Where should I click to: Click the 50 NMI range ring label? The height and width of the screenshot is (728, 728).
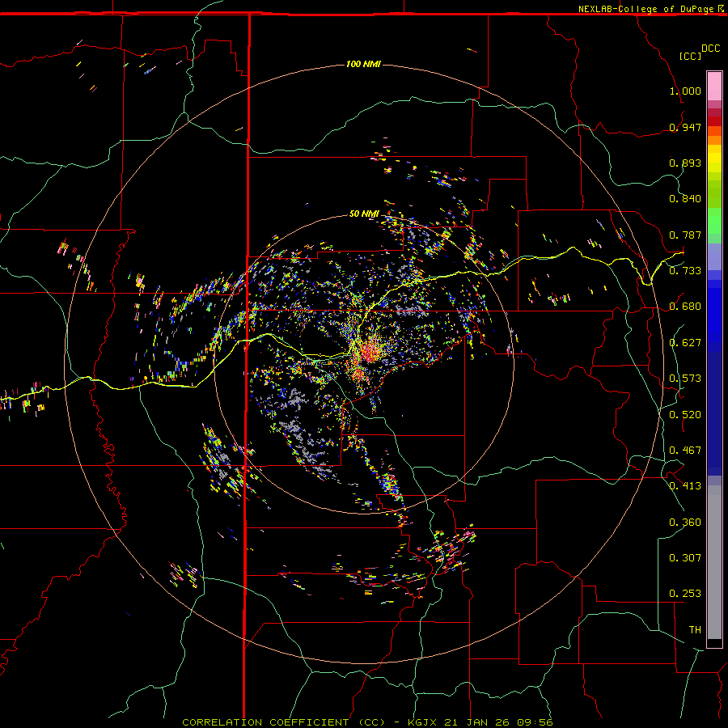point(364,214)
